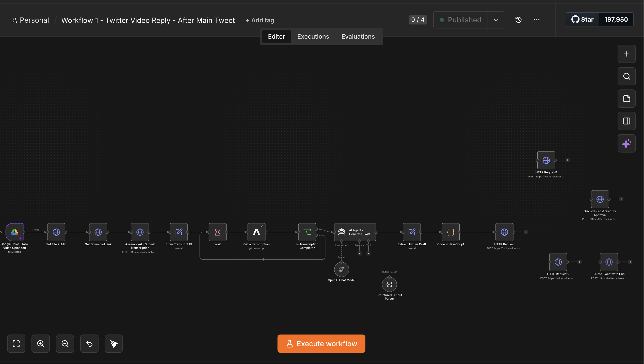Select the HTTP Request node

504,232
